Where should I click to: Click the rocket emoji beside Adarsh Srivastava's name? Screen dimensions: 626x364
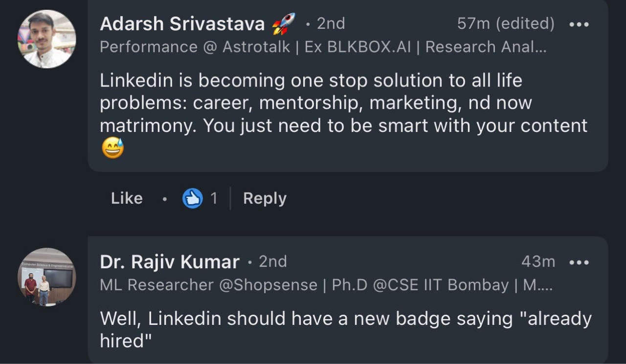pyautogui.click(x=284, y=24)
